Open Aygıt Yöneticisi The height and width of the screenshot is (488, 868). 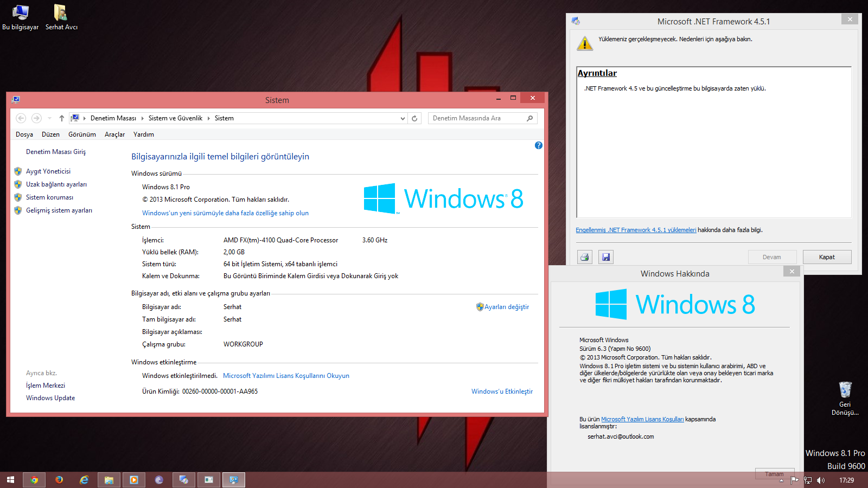click(x=48, y=171)
